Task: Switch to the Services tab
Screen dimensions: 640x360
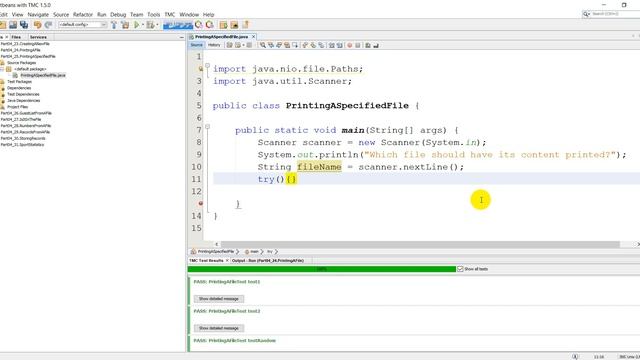Action: pyautogui.click(x=38, y=37)
